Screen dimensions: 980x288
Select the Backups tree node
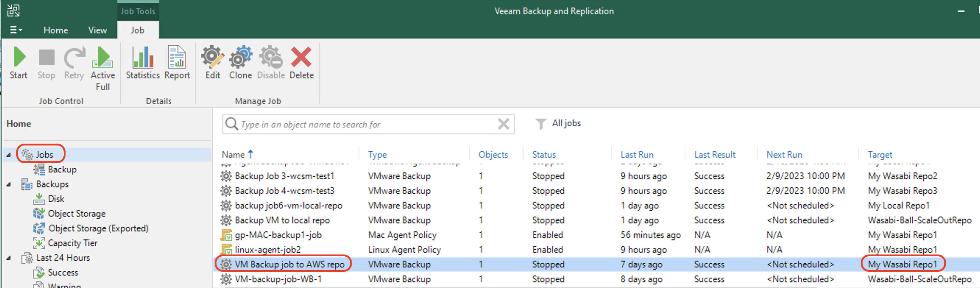click(x=52, y=184)
